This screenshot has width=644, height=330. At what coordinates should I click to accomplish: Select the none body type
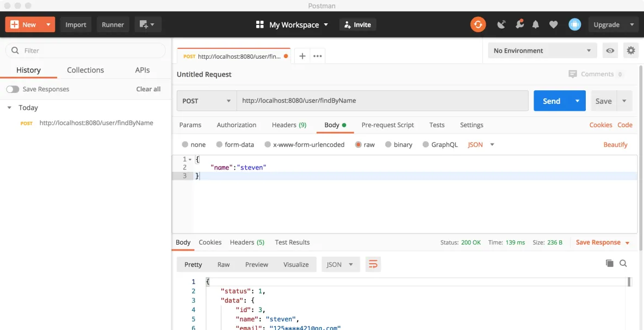tap(185, 145)
